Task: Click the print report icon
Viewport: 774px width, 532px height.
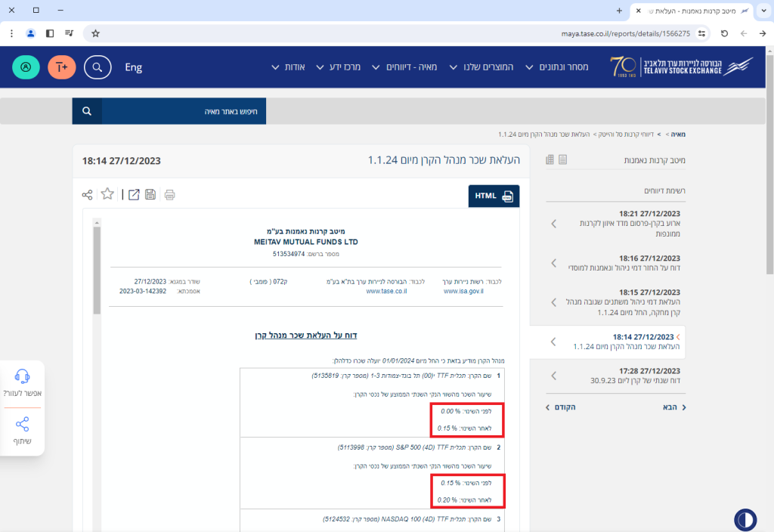Action: click(x=170, y=195)
